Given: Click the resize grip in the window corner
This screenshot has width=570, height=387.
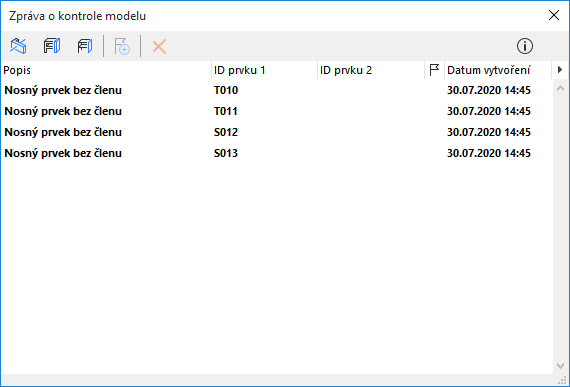Looking at the screenshot, I should [x=562, y=380].
